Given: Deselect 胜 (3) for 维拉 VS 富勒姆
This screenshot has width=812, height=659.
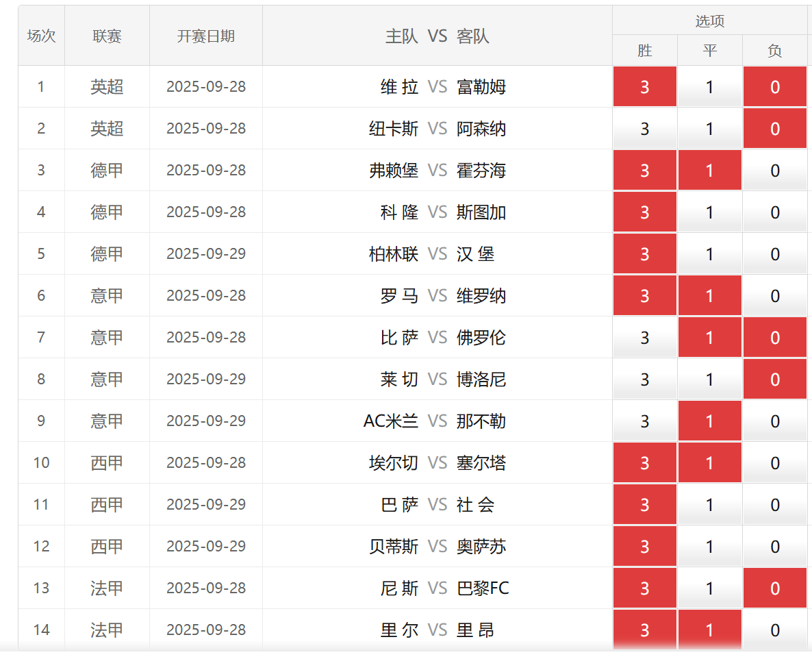Looking at the screenshot, I should click(644, 87).
